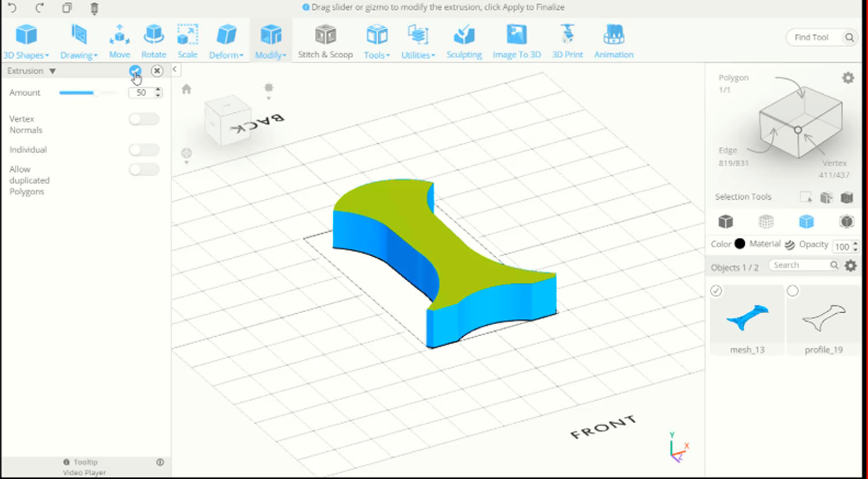The image size is (868, 479).
Task: Select the Scale tool
Action: (x=188, y=41)
